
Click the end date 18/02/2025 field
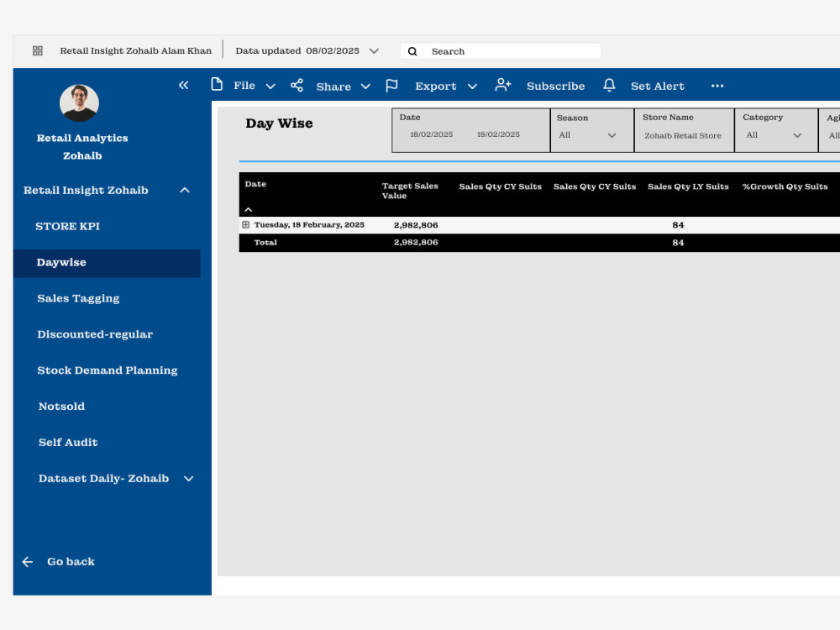[x=498, y=134]
